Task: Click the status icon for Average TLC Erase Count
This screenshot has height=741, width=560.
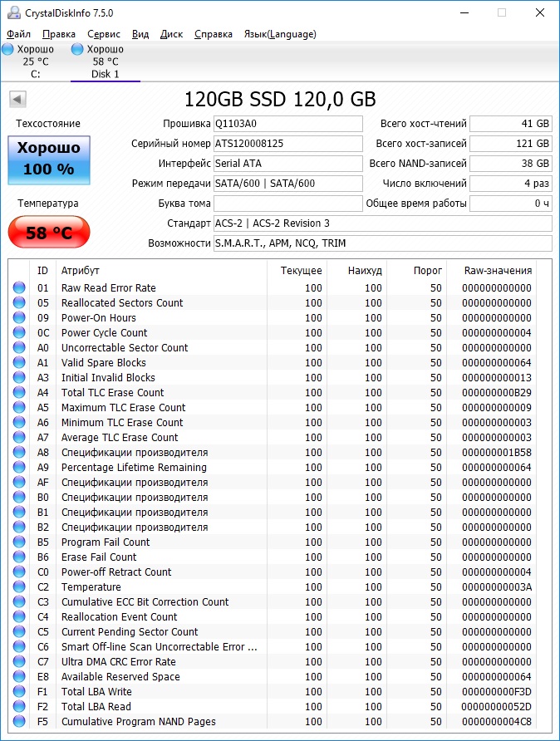Action: coord(19,437)
